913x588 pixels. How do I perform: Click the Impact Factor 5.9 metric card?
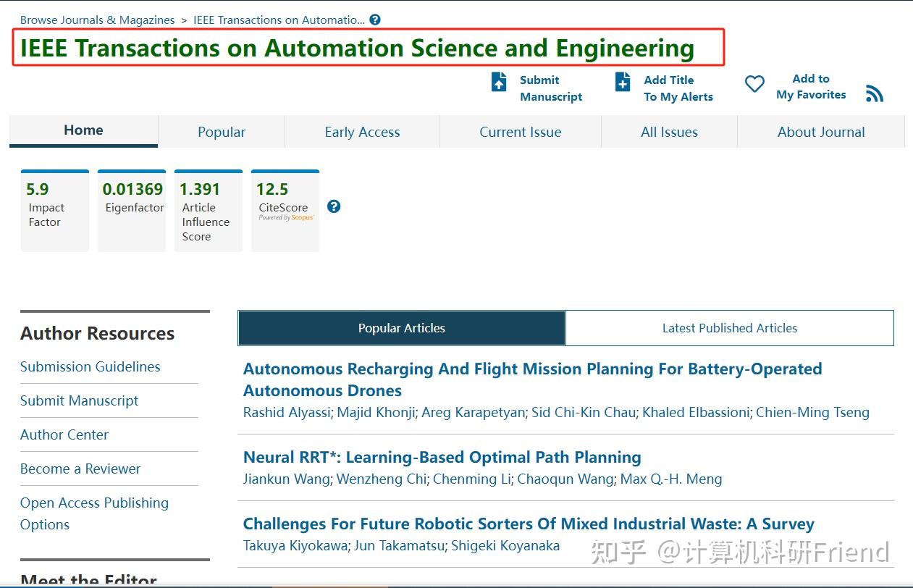point(54,210)
